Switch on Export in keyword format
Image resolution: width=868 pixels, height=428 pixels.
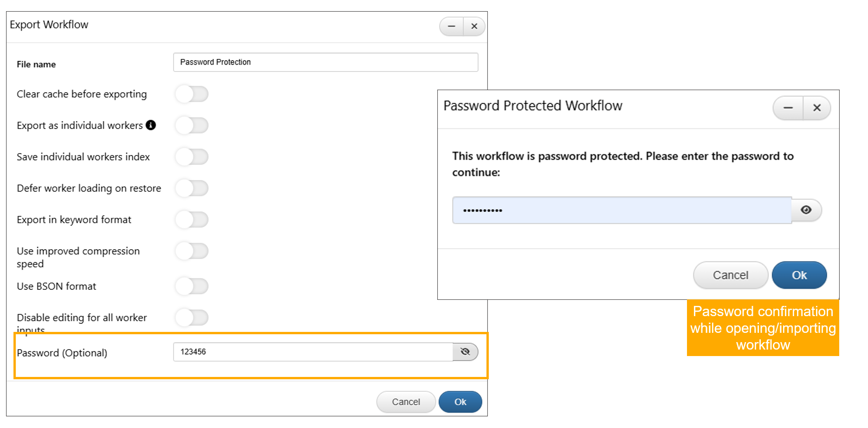[x=192, y=220]
